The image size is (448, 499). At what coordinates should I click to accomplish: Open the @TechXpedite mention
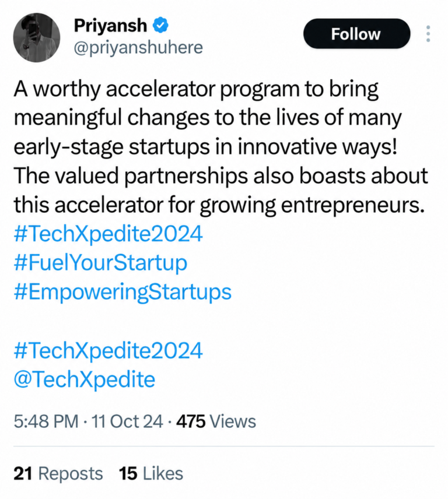(x=85, y=379)
